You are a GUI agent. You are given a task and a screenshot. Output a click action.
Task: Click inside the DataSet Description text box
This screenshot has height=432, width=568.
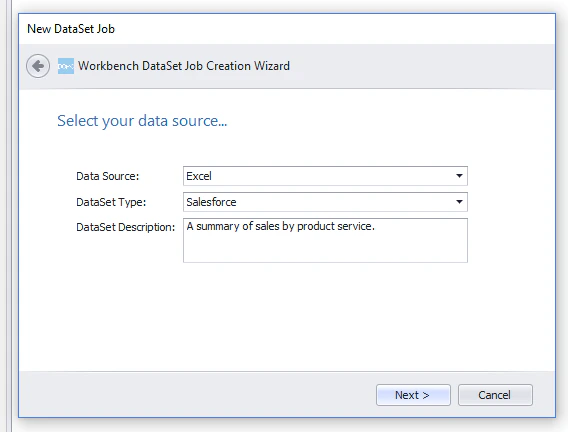[x=325, y=240]
